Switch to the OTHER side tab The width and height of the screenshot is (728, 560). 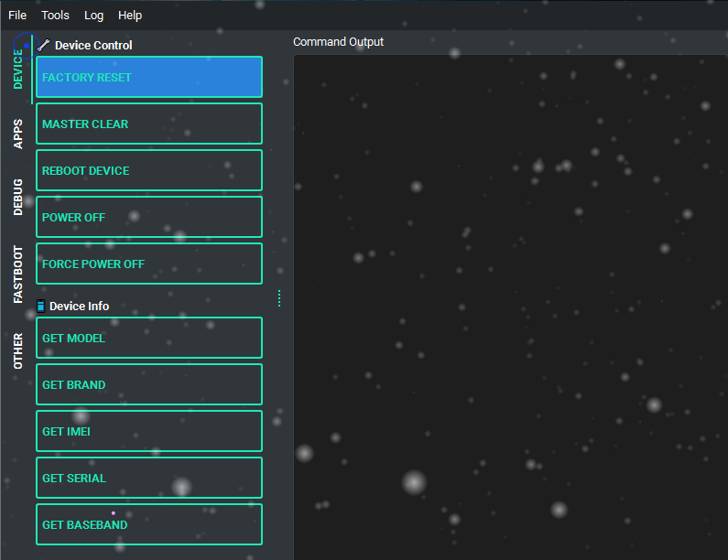pos(18,350)
